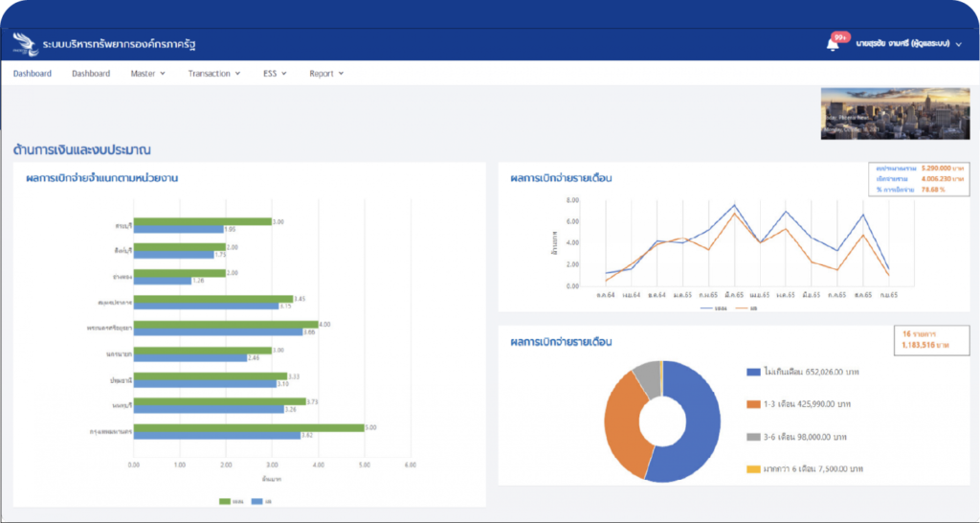Viewport: 980px width, 523px height.
Task: Toggle the orange 1-3 month legend swatch
Action: pyautogui.click(x=754, y=404)
